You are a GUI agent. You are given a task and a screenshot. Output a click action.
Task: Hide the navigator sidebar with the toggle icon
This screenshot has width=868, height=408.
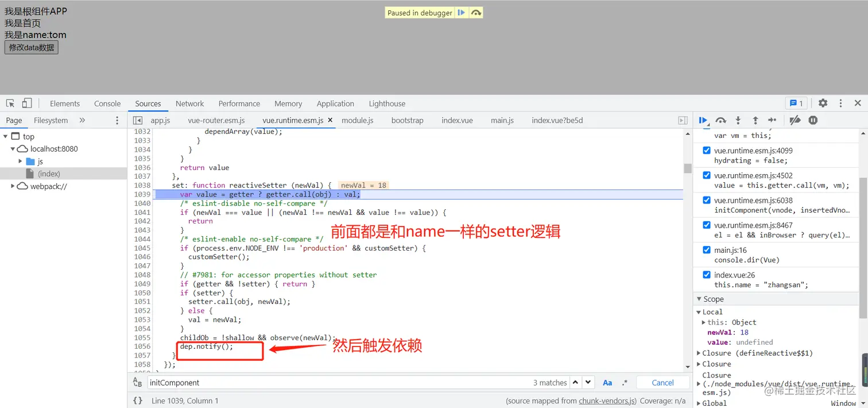[x=137, y=120]
